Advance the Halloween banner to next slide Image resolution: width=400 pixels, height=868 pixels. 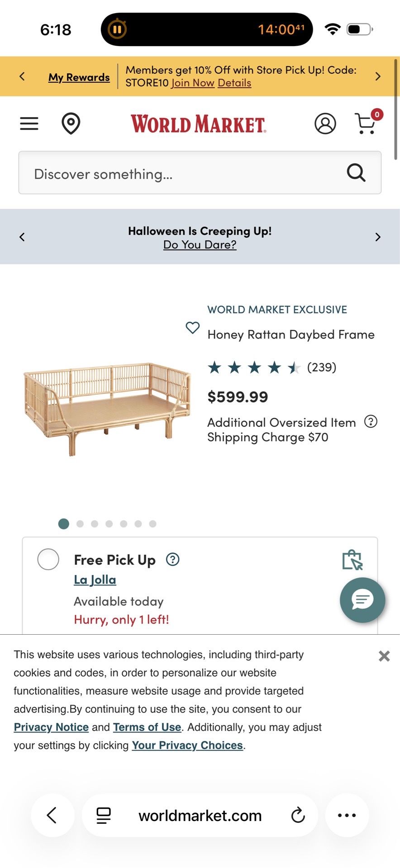pos(378,237)
